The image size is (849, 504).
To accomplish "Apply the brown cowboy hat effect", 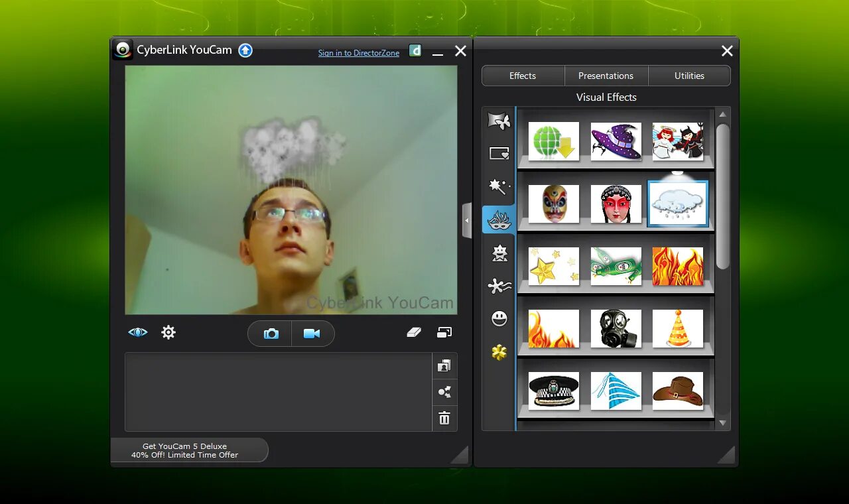I will click(678, 391).
